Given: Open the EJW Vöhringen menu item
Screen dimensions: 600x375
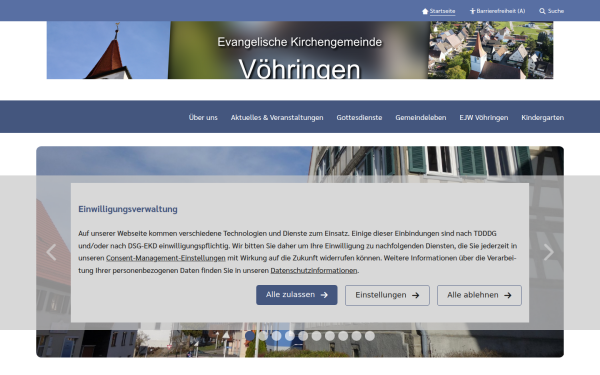Looking at the screenshot, I should coord(484,117).
